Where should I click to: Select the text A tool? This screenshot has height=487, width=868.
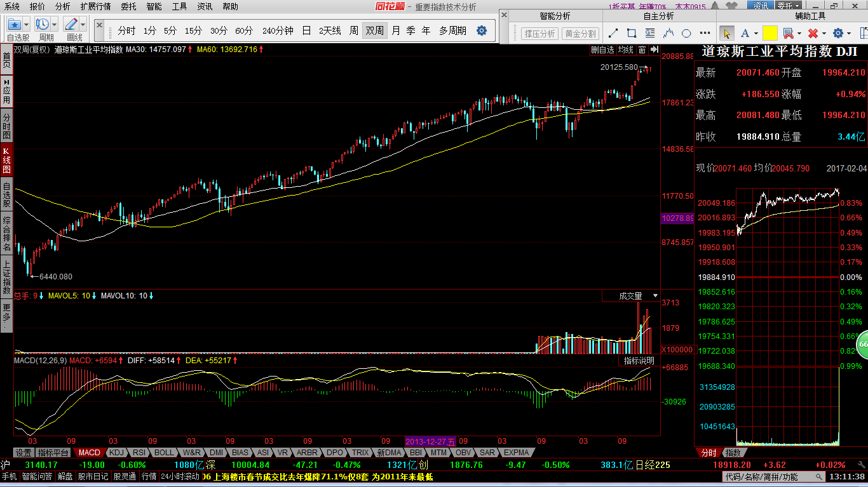[x=745, y=33]
